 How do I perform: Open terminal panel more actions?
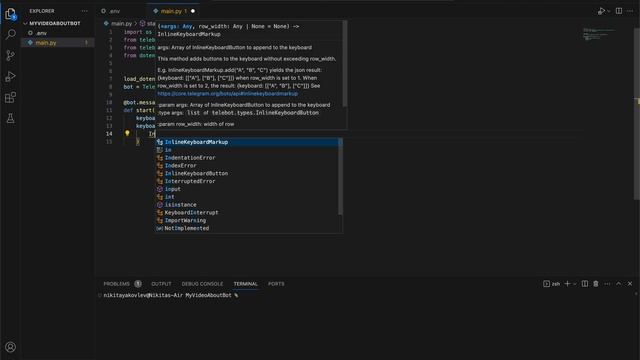coord(607,284)
